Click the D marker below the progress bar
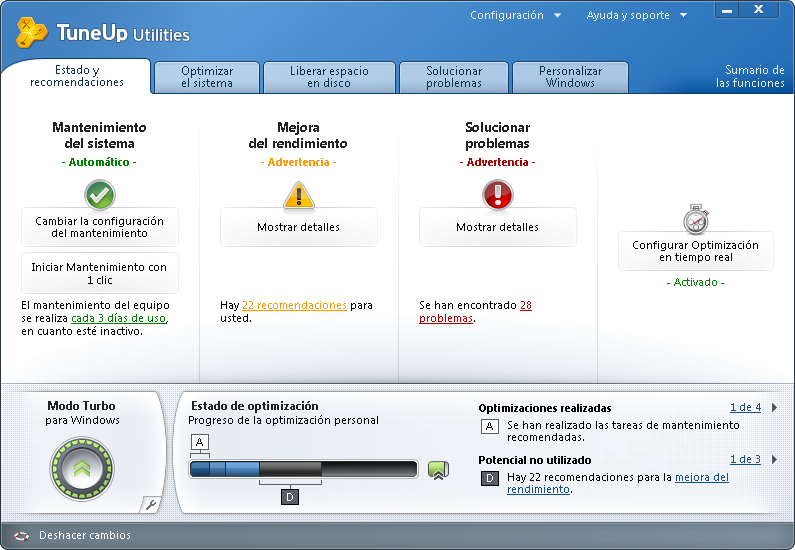Viewport: 795px width, 550px height. pos(290,497)
